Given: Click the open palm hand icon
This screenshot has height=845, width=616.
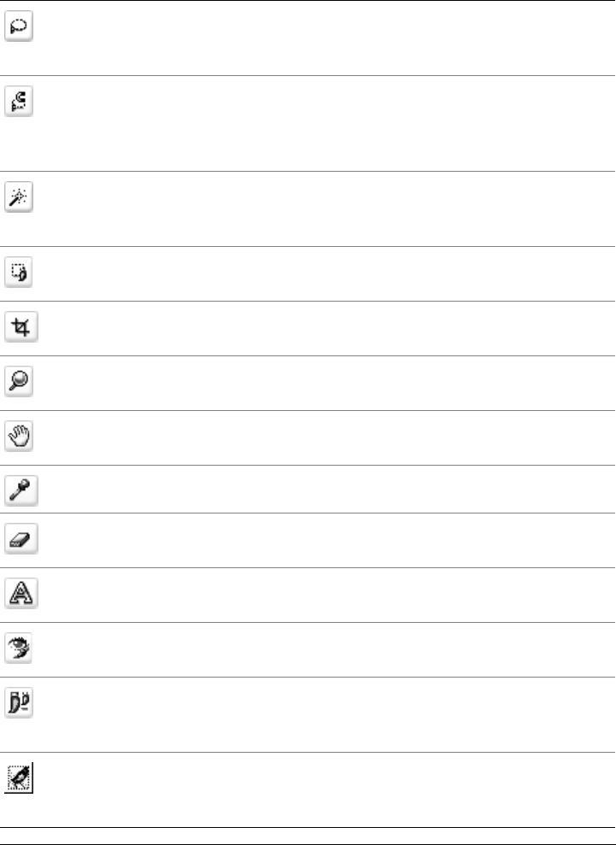Looking at the screenshot, I should pyautogui.click(x=19, y=436).
